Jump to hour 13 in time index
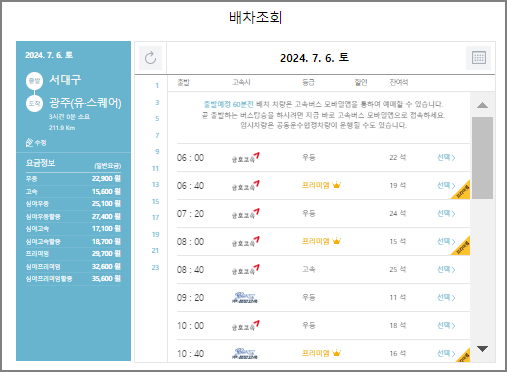Viewport: 507px width, 372px height. [x=155, y=185]
